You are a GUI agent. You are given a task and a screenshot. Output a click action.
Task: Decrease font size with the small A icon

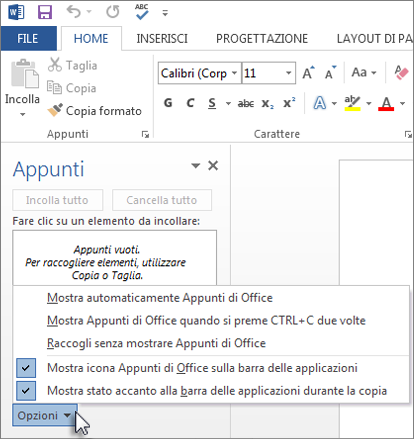coord(330,73)
